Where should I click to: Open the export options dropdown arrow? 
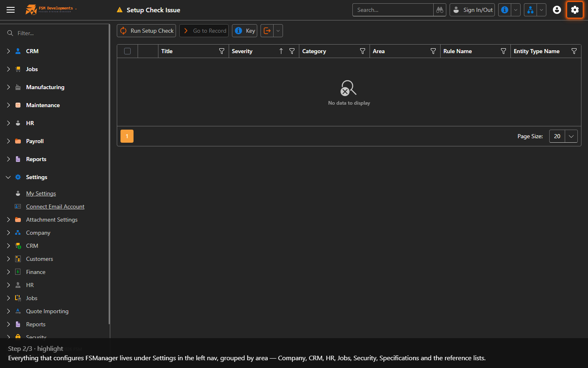[278, 31]
